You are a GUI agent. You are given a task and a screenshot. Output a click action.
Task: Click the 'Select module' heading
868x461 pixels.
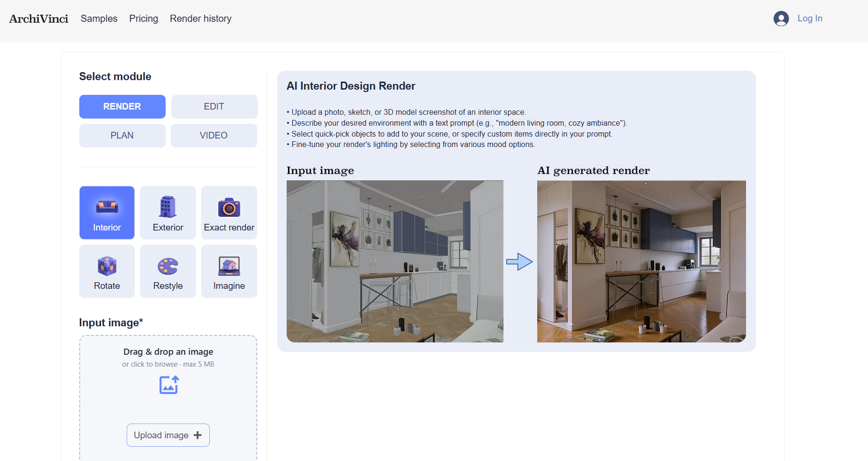pyautogui.click(x=115, y=76)
